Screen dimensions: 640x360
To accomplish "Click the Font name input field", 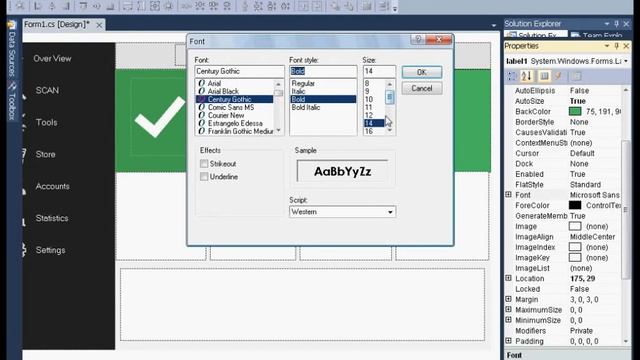I will point(239,71).
